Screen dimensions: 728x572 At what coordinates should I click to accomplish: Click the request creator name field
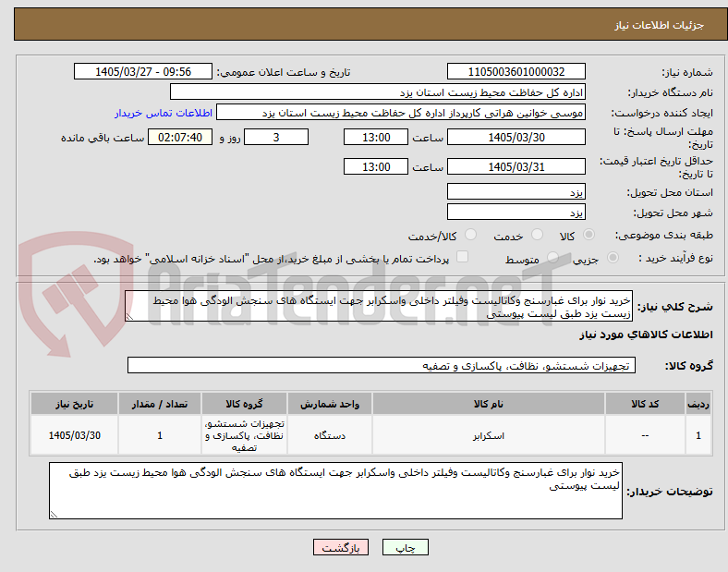click(401, 113)
